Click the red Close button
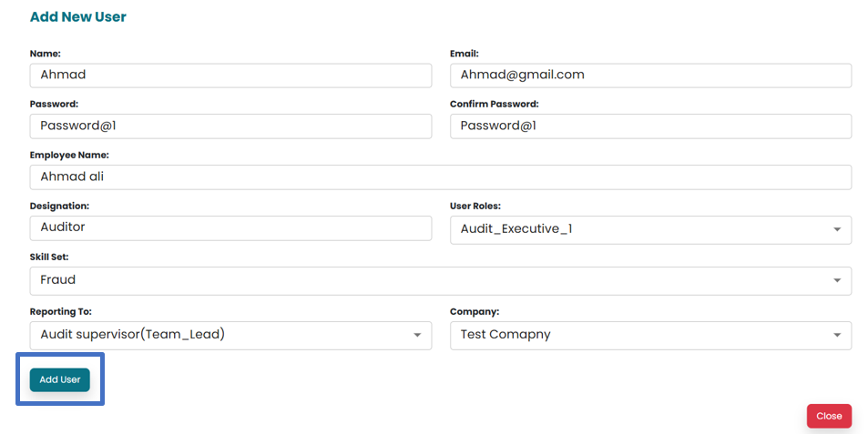Image resolution: width=868 pixels, height=434 pixels. (x=829, y=416)
